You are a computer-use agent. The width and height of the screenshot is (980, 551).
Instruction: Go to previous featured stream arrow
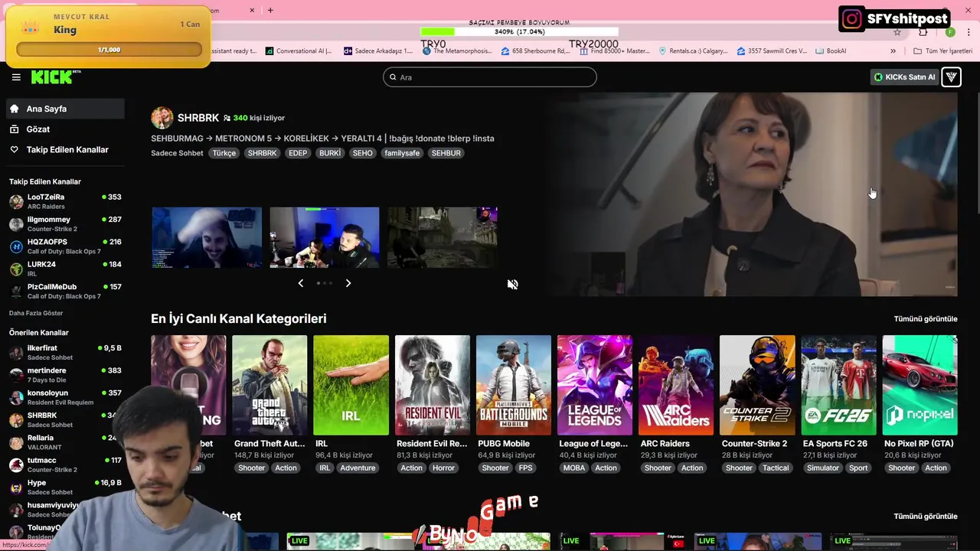(x=300, y=283)
